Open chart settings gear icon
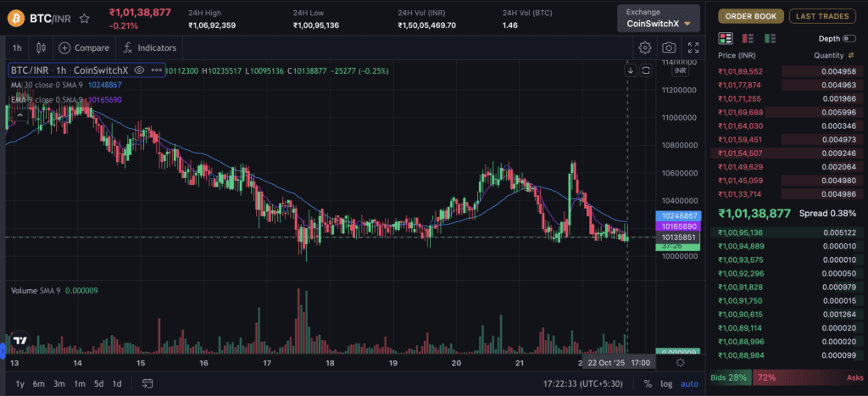 click(645, 48)
